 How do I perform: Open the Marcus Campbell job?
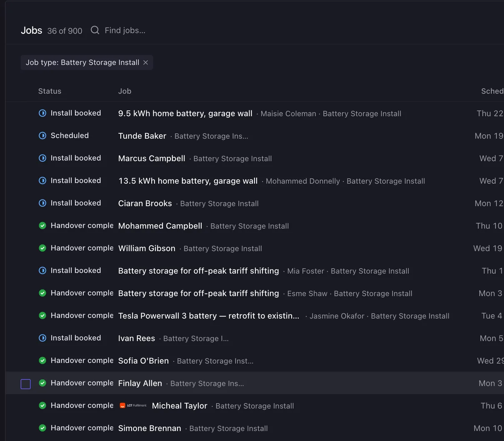[152, 159]
